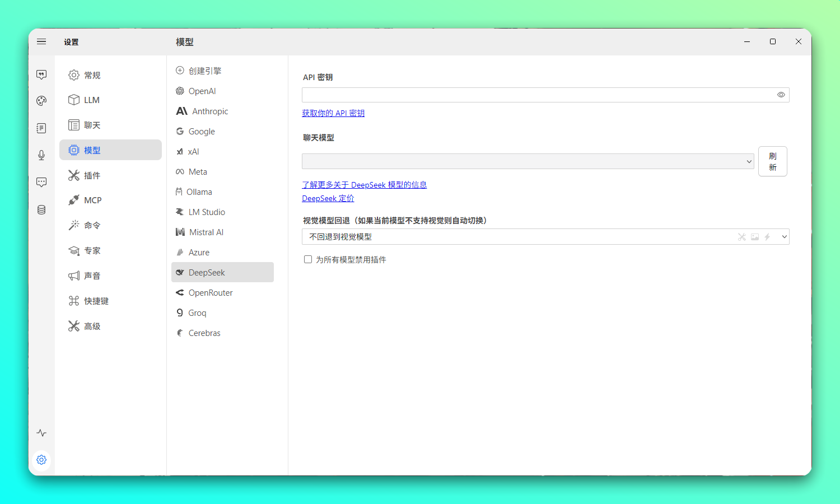This screenshot has width=840, height=504.
Task: Select Google engine
Action: click(222, 131)
